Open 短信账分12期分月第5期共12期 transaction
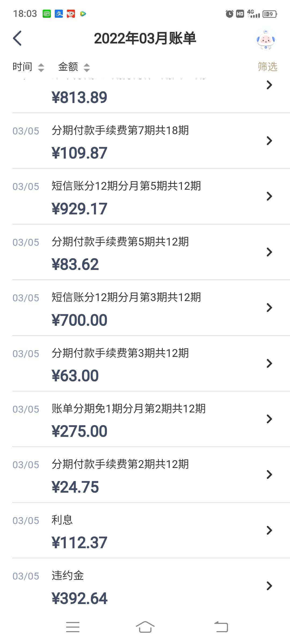The image size is (290, 644). [x=151, y=196]
